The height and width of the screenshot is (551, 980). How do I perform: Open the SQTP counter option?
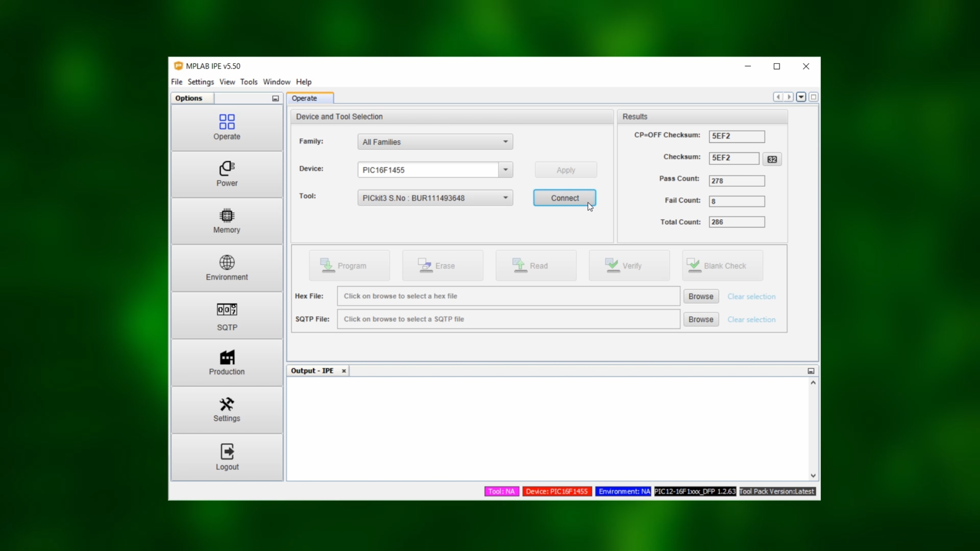(x=227, y=310)
